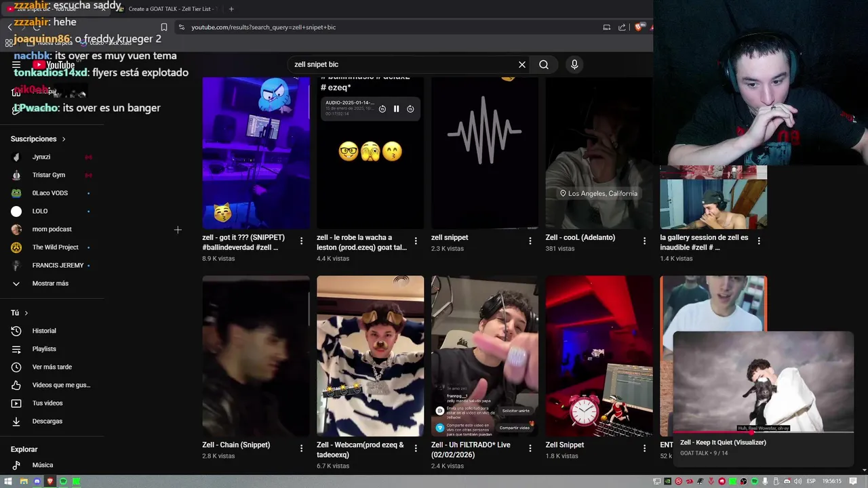Image resolution: width=868 pixels, height=488 pixels.
Task: Open Discord from the taskbar
Action: (37, 481)
